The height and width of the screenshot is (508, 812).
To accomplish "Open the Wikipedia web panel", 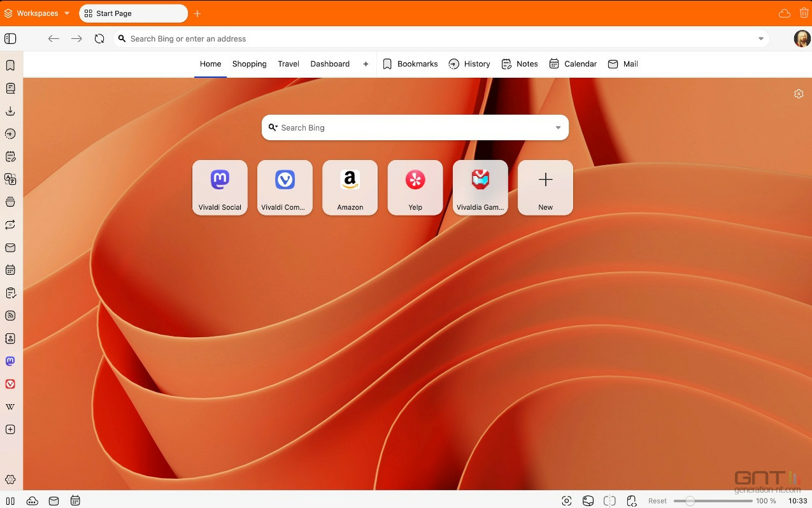I will [10, 407].
